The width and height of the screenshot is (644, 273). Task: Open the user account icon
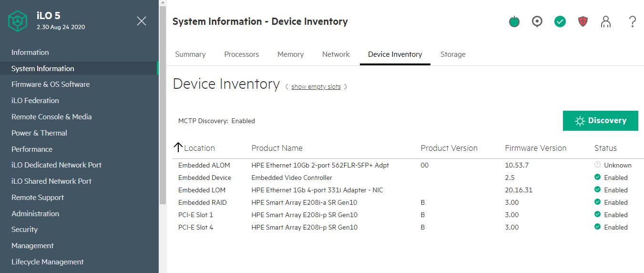(x=606, y=21)
